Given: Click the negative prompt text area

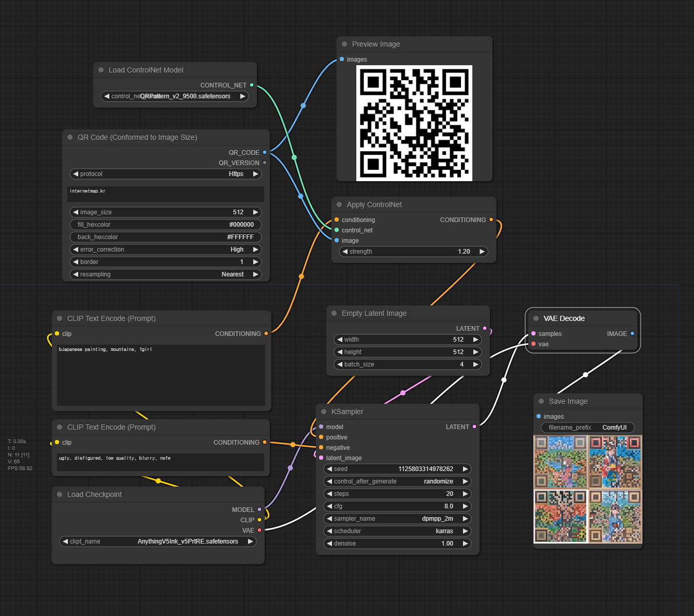Looking at the screenshot, I should point(161,462).
